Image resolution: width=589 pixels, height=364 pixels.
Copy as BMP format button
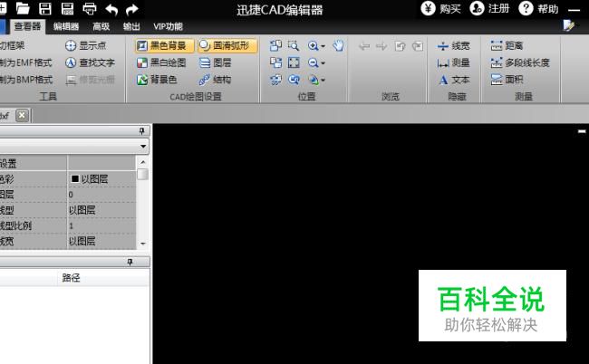click(25, 80)
